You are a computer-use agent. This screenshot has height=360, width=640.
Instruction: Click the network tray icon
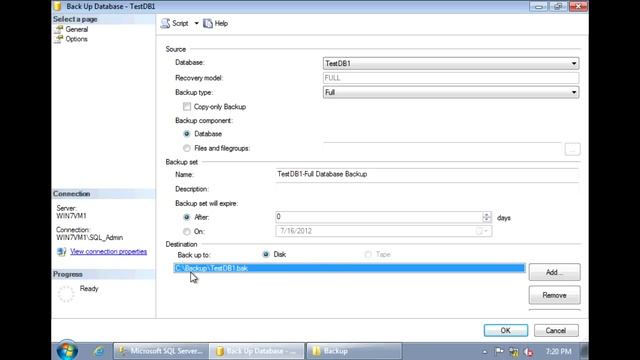pyautogui.click(x=514, y=351)
